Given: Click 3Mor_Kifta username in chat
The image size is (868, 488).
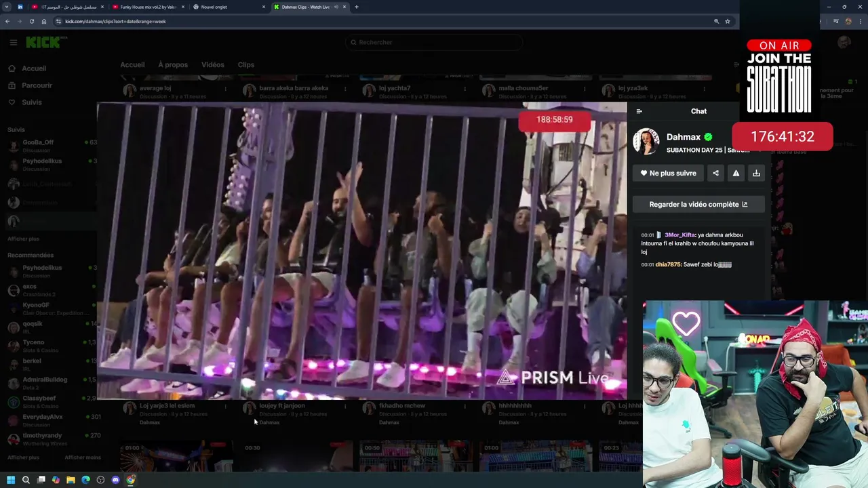Looking at the screenshot, I should point(680,235).
